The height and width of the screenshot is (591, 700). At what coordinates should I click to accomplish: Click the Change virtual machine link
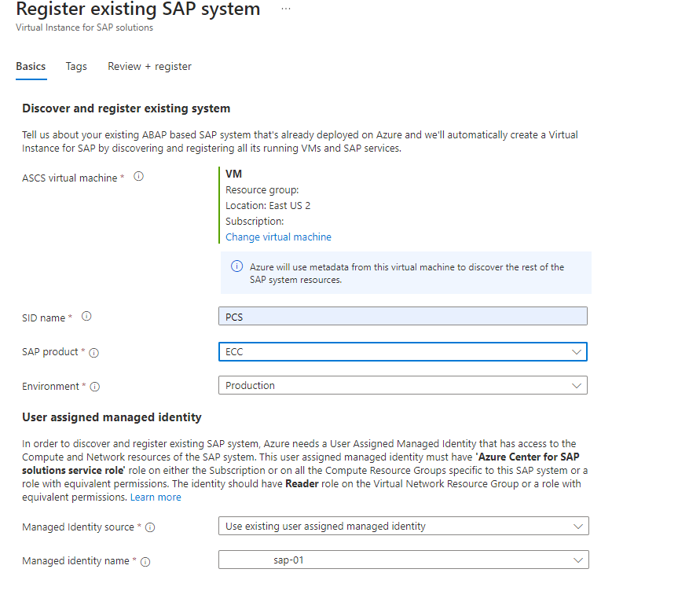coord(278,237)
